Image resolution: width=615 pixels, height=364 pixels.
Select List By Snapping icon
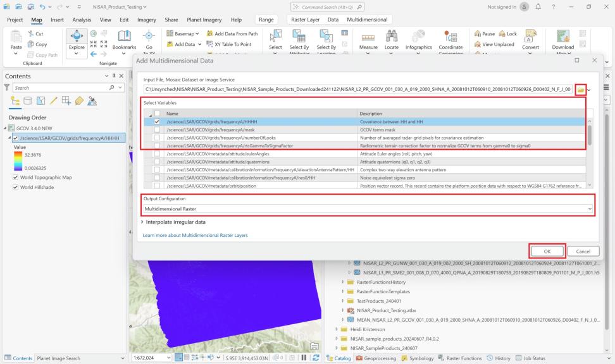[66, 101]
